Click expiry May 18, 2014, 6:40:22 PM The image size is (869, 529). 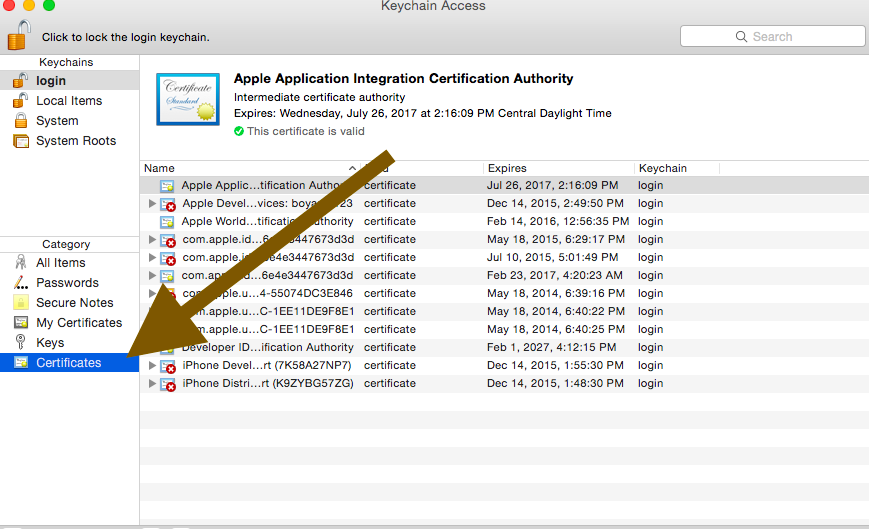556,311
